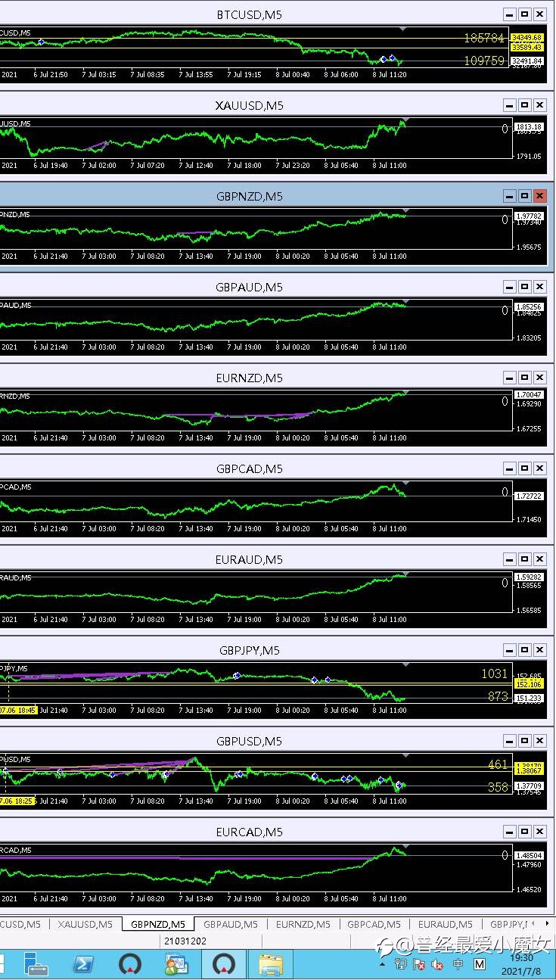Minimize the XAUUSD,M5 chart window
556x980 pixels.
509,105
